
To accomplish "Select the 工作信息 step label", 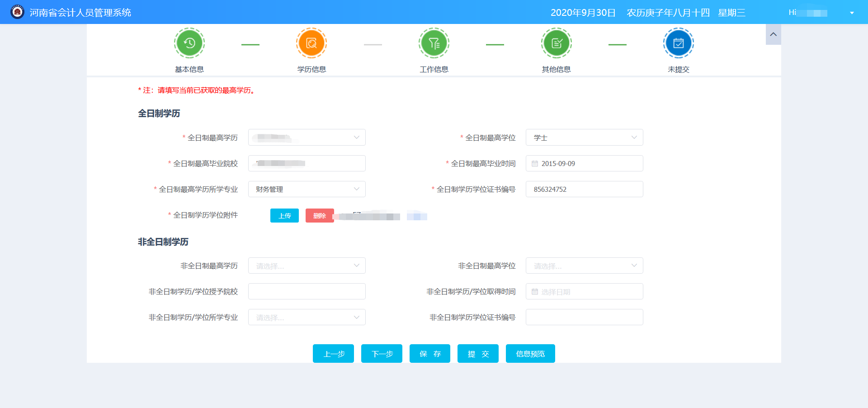I will tap(434, 69).
